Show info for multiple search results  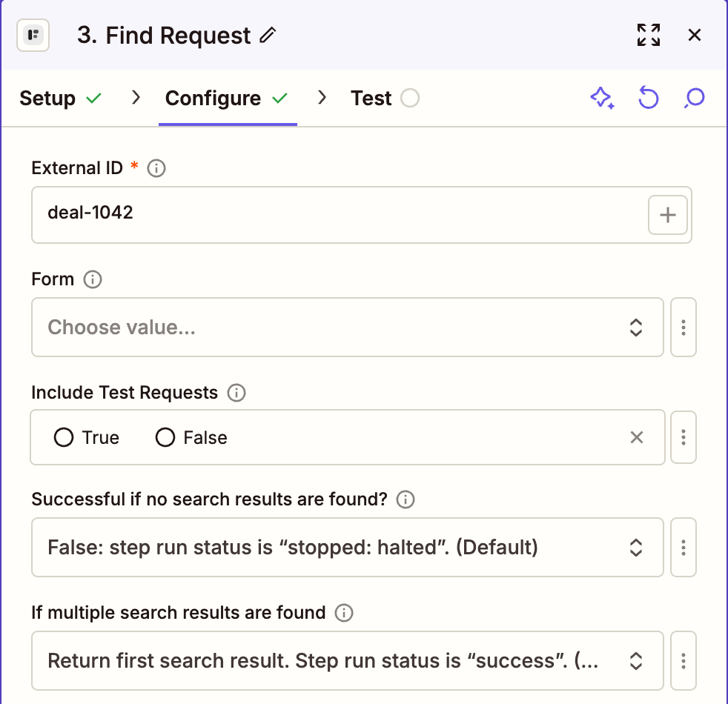(x=344, y=613)
